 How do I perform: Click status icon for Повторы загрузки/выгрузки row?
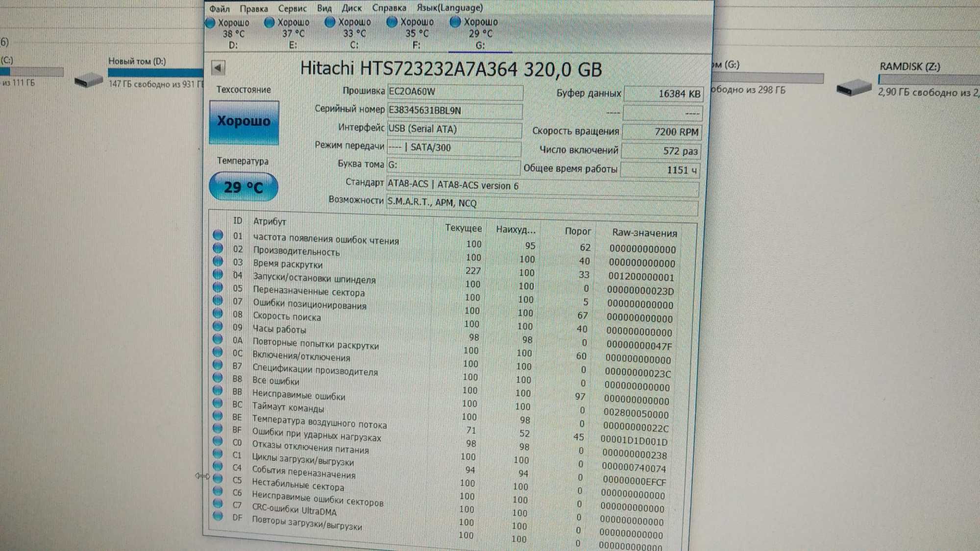click(218, 516)
